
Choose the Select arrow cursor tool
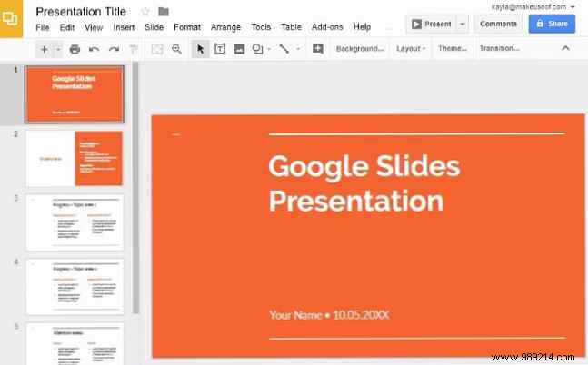pos(200,49)
